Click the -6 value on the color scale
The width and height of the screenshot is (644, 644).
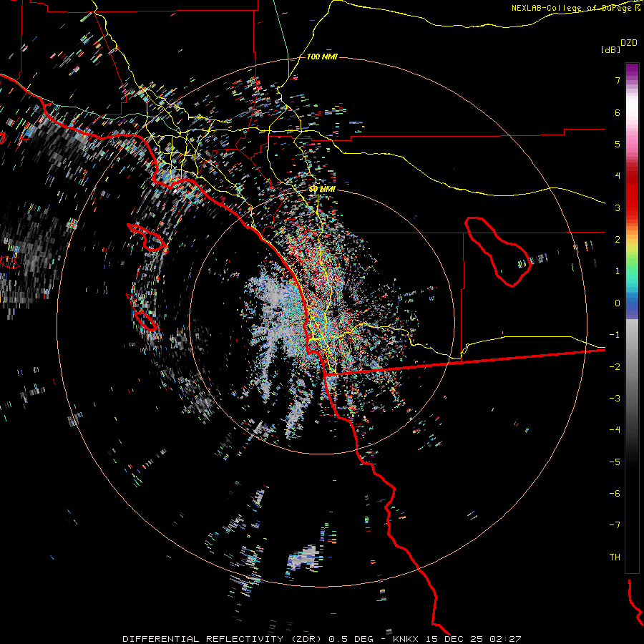click(x=615, y=494)
